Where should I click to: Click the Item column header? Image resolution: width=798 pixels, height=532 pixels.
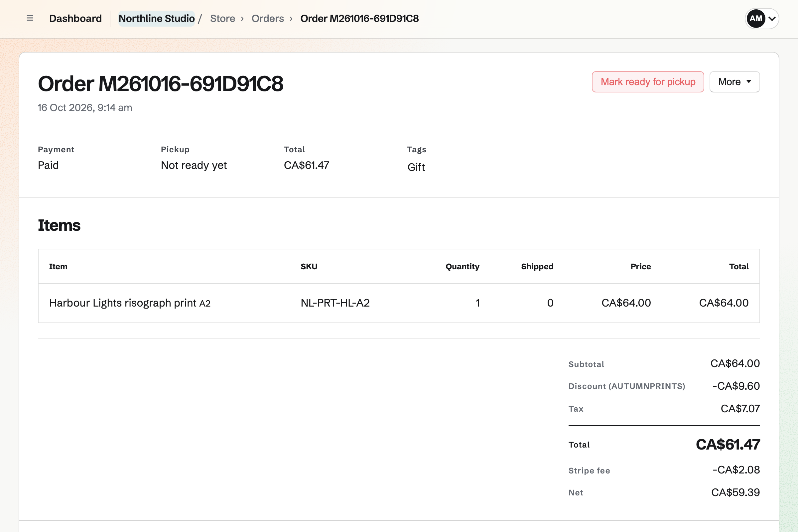click(x=58, y=267)
